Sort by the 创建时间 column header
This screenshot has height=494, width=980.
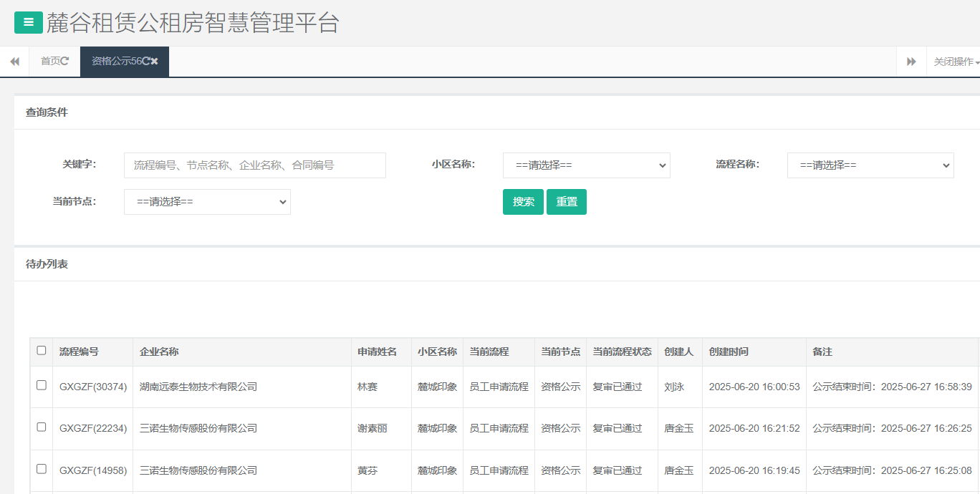[729, 352]
